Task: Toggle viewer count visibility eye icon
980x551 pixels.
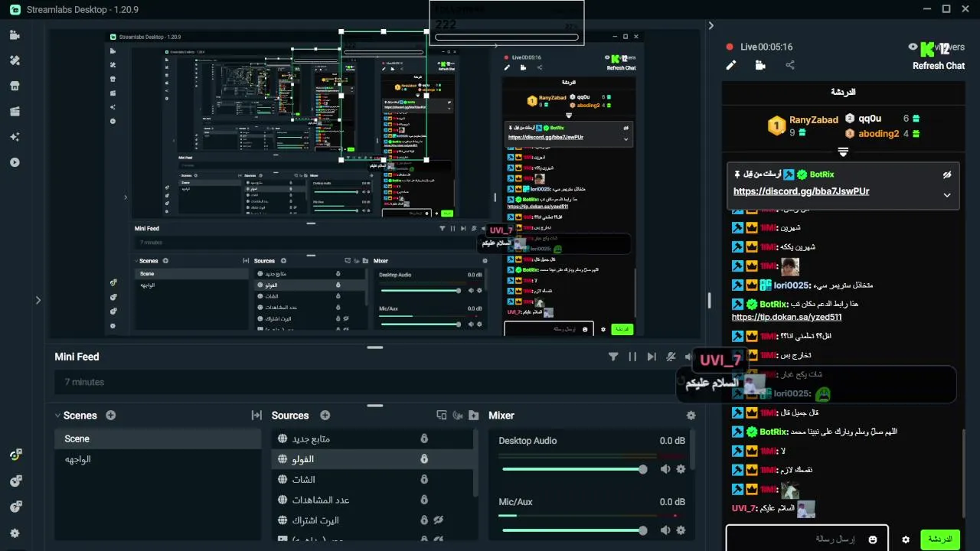Action: 913,47
